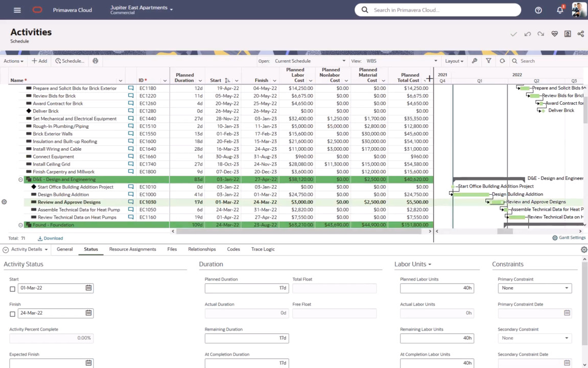Click the Download link
Image resolution: width=588 pixels, height=368 pixels.
pyautogui.click(x=51, y=238)
